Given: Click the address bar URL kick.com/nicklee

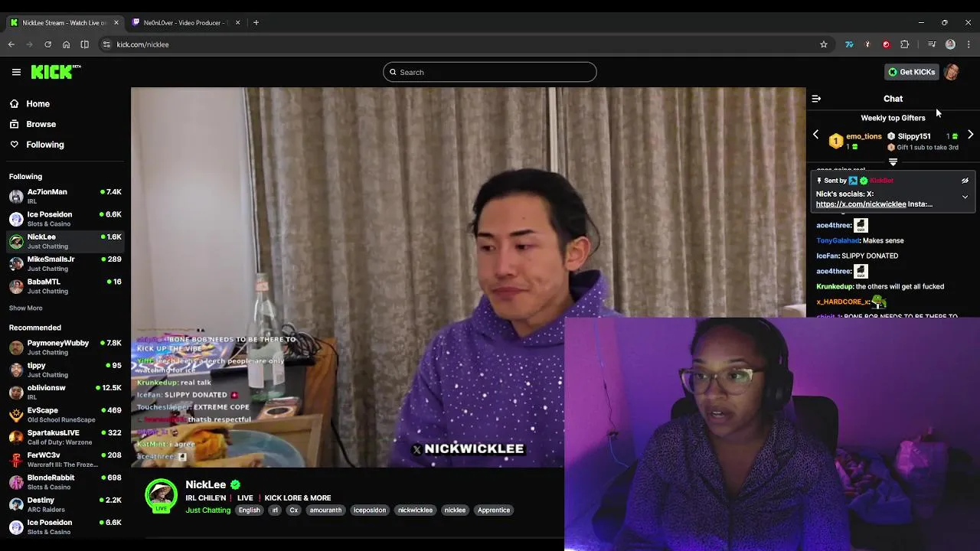Looking at the screenshot, I should coord(142,44).
